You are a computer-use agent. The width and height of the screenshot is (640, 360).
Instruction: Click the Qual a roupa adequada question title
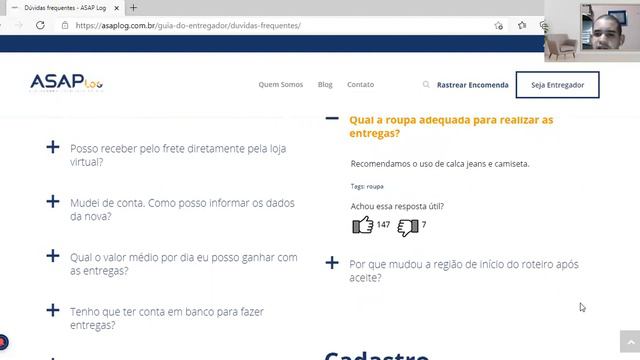point(451,127)
